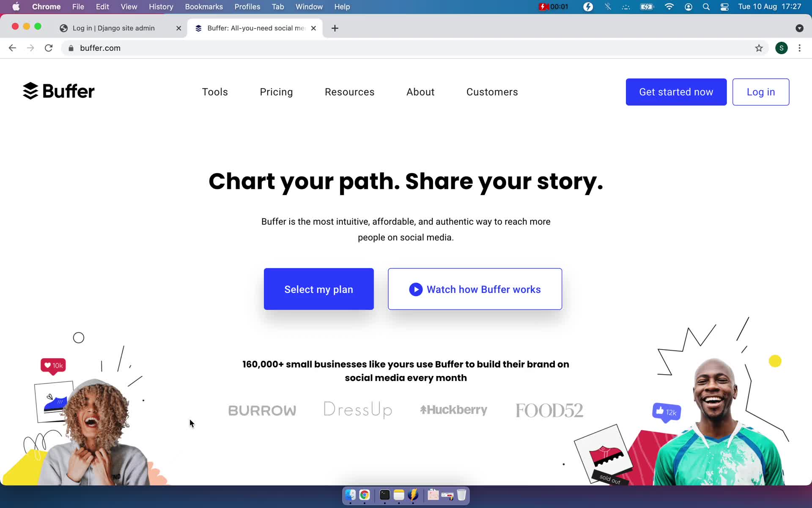Expand the Resources navigation menu
The height and width of the screenshot is (508, 812).
click(x=350, y=92)
